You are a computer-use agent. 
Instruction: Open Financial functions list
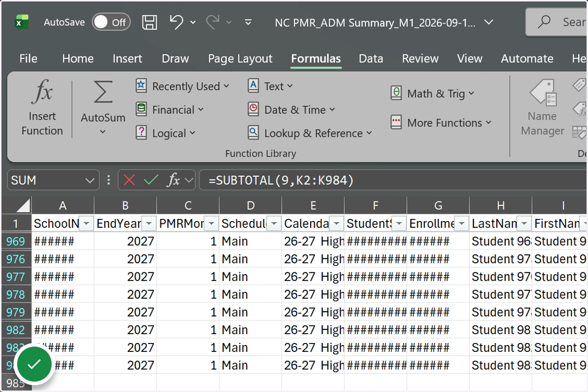[x=170, y=110]
